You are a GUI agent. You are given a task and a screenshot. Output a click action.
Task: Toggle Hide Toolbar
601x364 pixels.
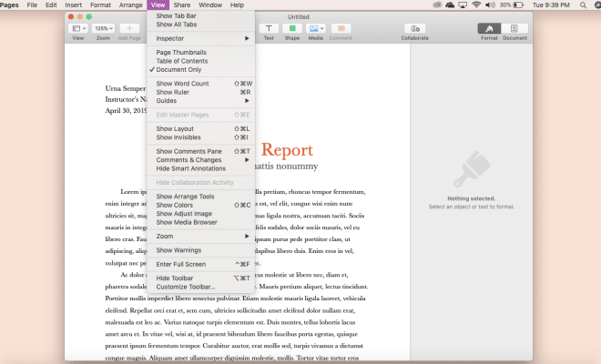[201, 278]
